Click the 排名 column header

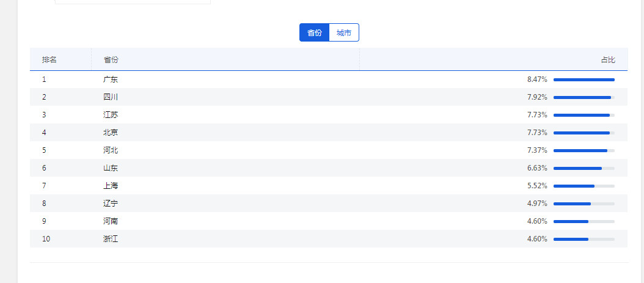coord(49,60)
